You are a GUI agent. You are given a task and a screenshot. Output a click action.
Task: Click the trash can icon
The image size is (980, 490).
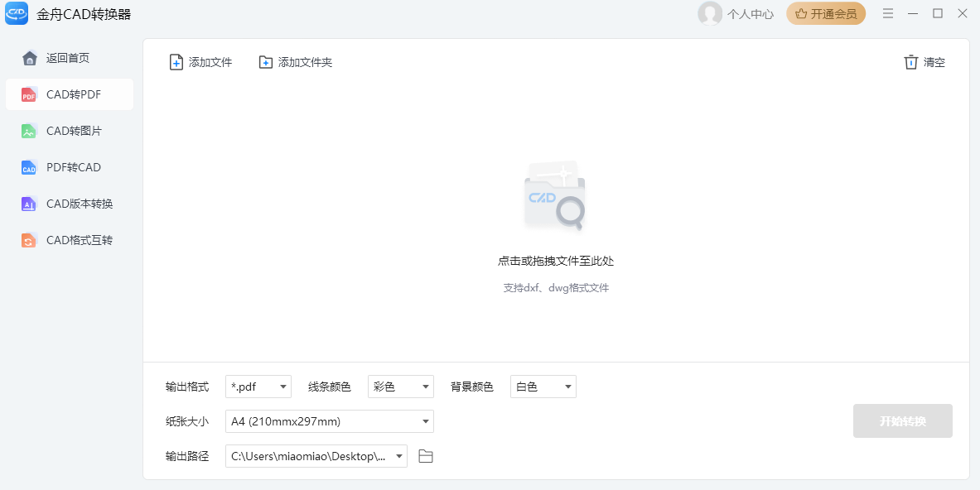[x=910, y=62]
